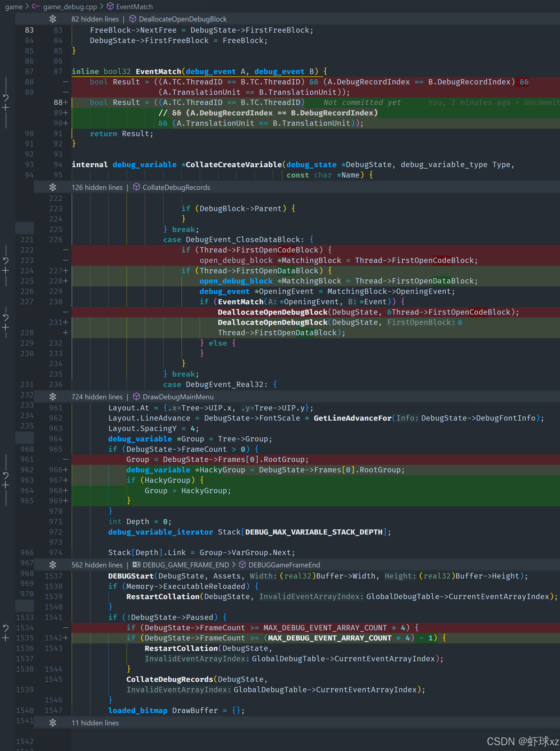Jump to DEBUGGameFrameEnd symbol link
Image resolution: width=560 pixels, height=751 pixels.
coord(284,565)
